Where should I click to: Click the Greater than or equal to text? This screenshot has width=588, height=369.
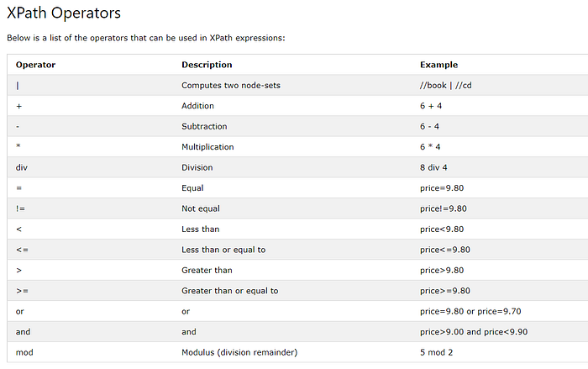point(230,291)
